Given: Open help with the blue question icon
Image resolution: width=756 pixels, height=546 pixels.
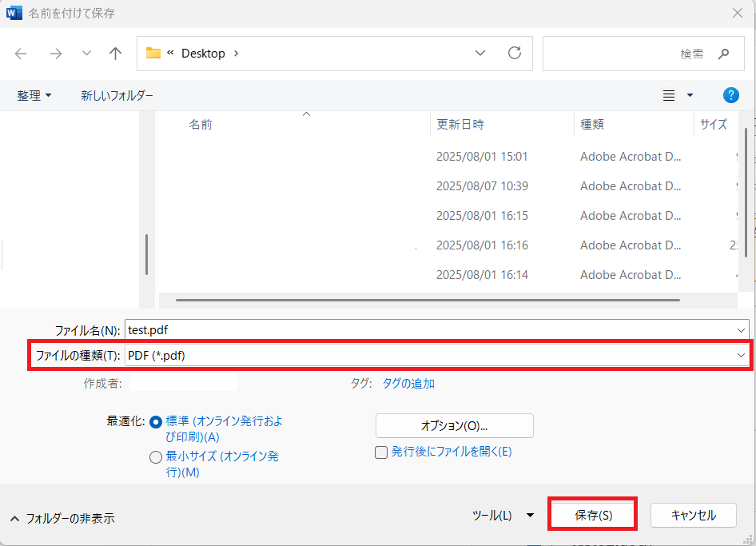Looking at the screenshot, I should 731,95.
